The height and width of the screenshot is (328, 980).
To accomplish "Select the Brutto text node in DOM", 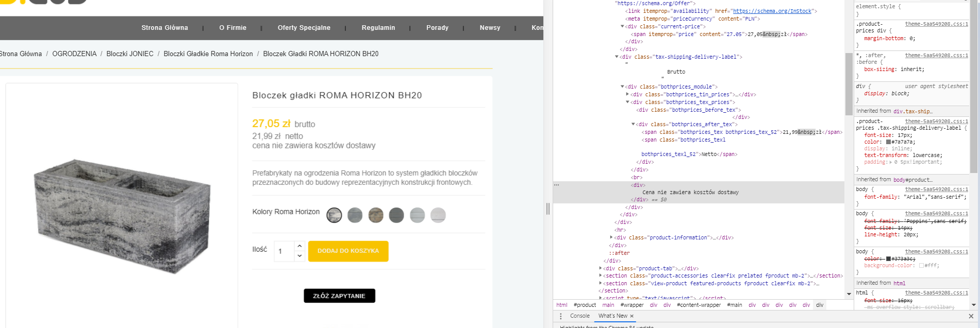I will coord(676,72).
